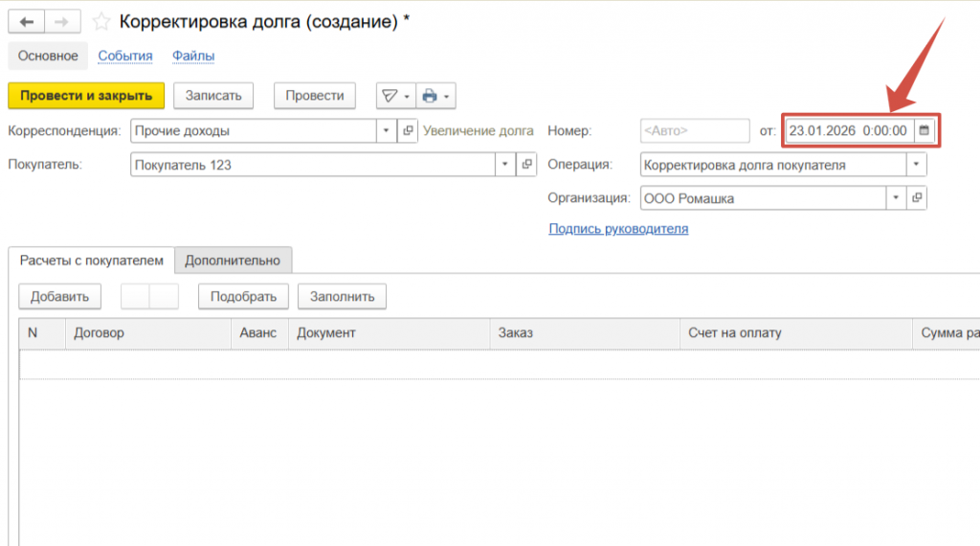Click the Записать button

(213, 96)
